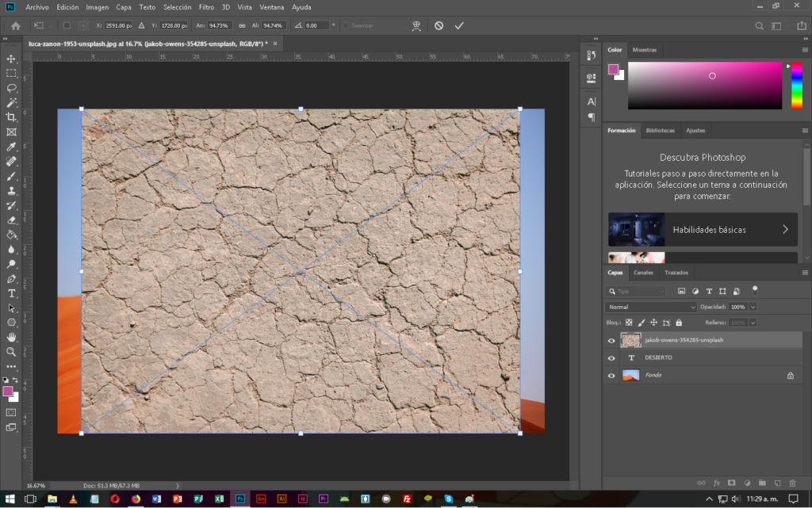
Task: Open the Formación panel options menu
Action: 805,130
